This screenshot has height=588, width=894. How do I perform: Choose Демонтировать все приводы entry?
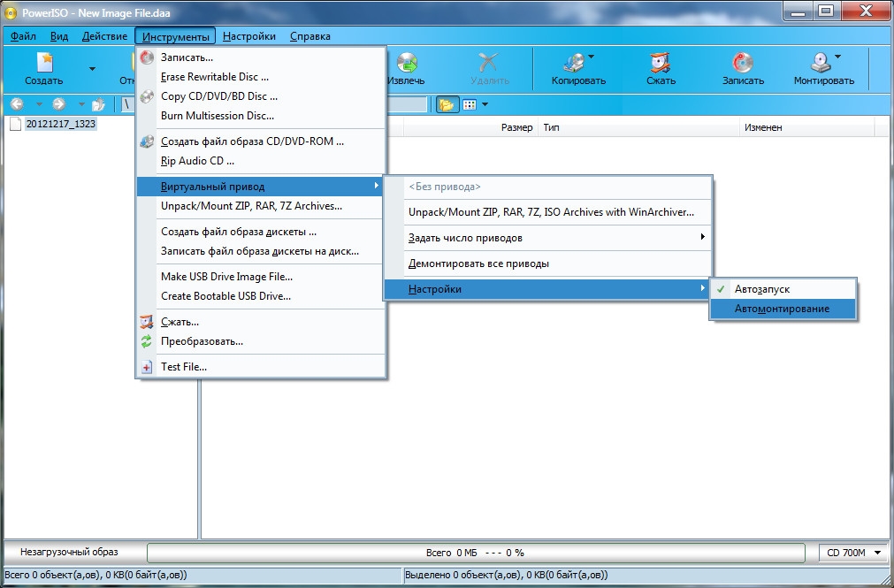[548, 263]
